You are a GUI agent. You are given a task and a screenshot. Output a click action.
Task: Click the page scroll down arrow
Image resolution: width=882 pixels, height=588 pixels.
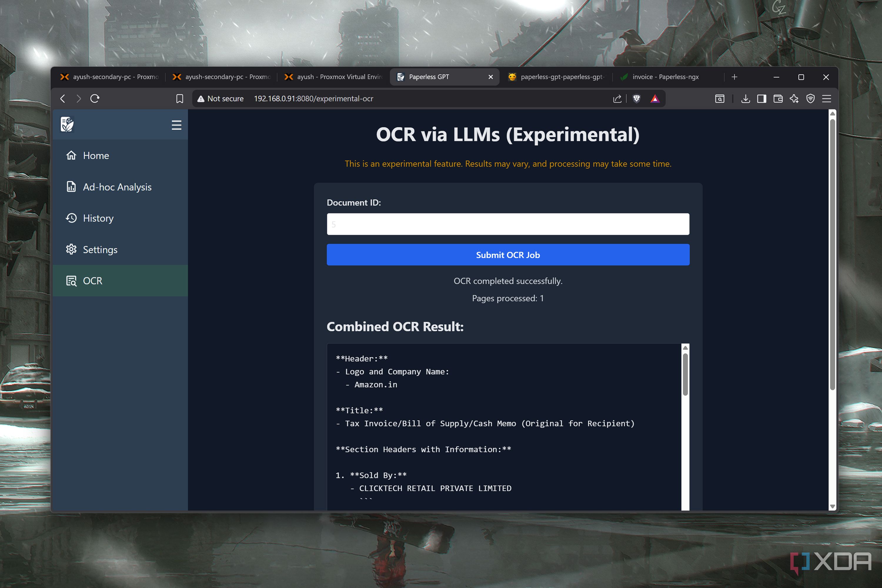tap(832, 506)
